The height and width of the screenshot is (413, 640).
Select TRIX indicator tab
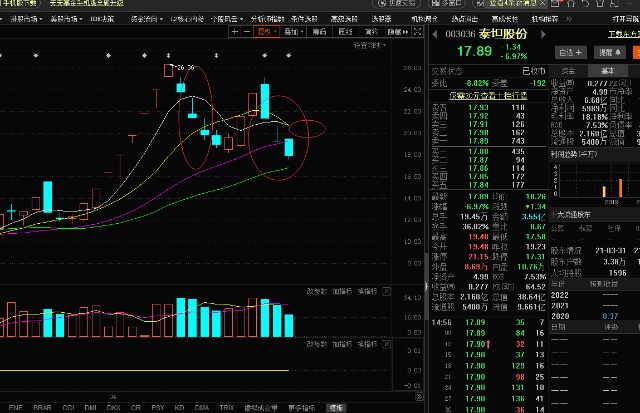point(227,408)
